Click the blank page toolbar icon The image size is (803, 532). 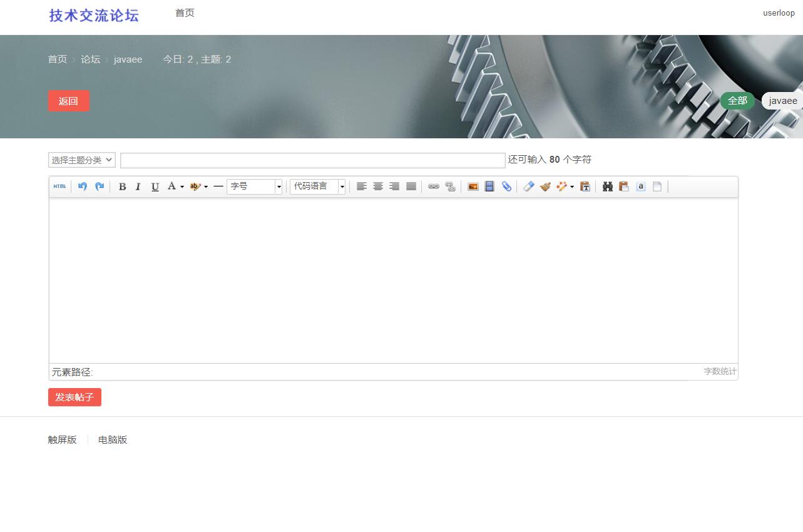click(x=657, y=187)
